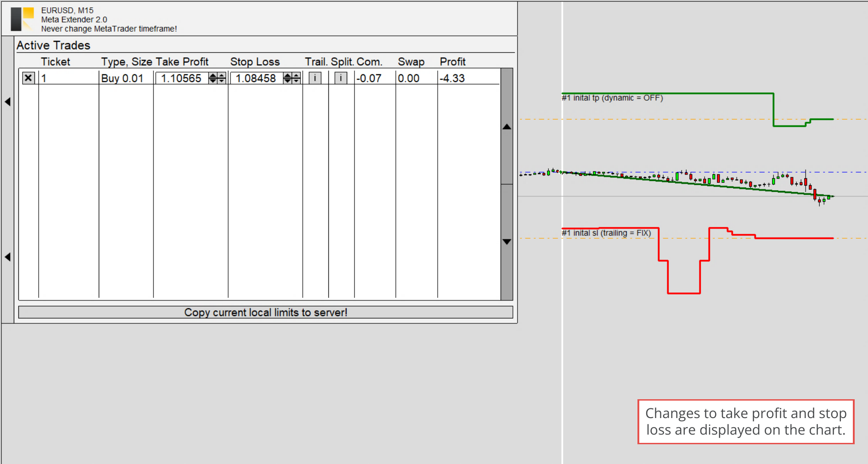The image size is (868, 464).
Task: Click the Take Profit column header
Action: point(182,62)
